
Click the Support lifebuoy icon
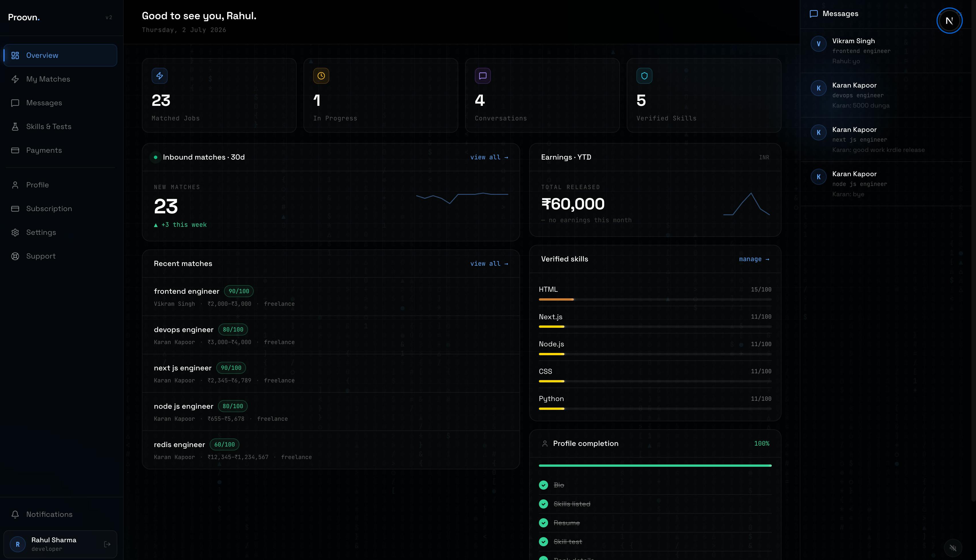(x=15, y=256)
